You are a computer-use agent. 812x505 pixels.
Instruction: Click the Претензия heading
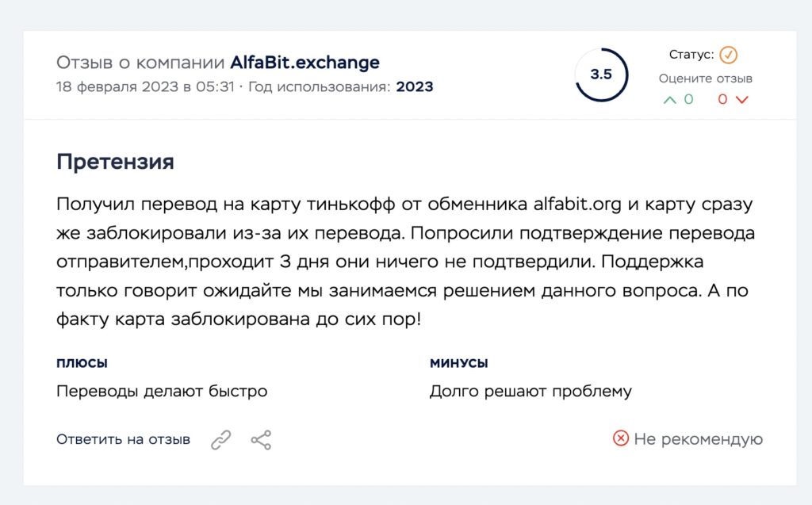tap(115, 162)
